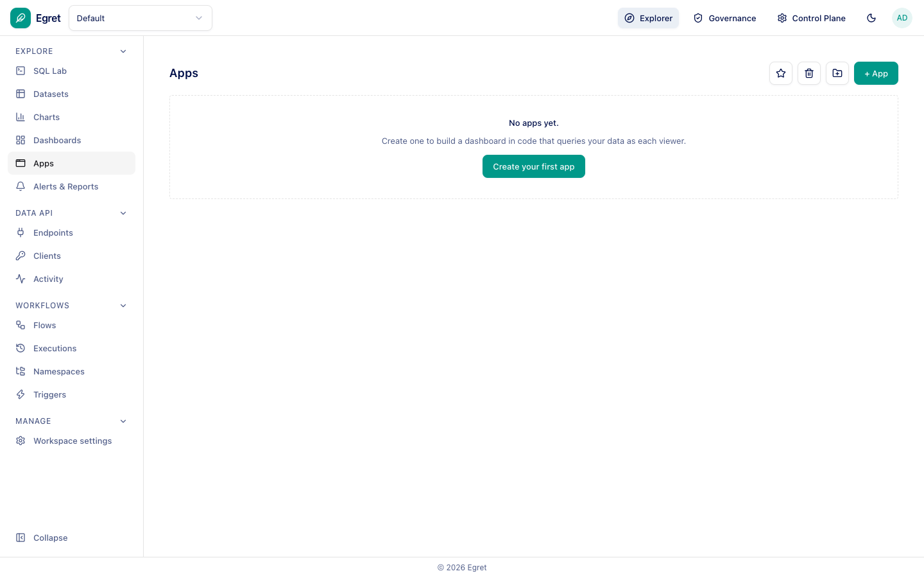Click Create your first app button
This screenshot has width=924, height=578.
(x=534, y=166)
